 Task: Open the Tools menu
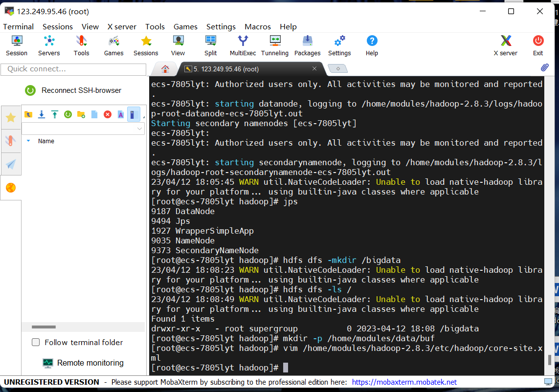(x=155, y=27)
